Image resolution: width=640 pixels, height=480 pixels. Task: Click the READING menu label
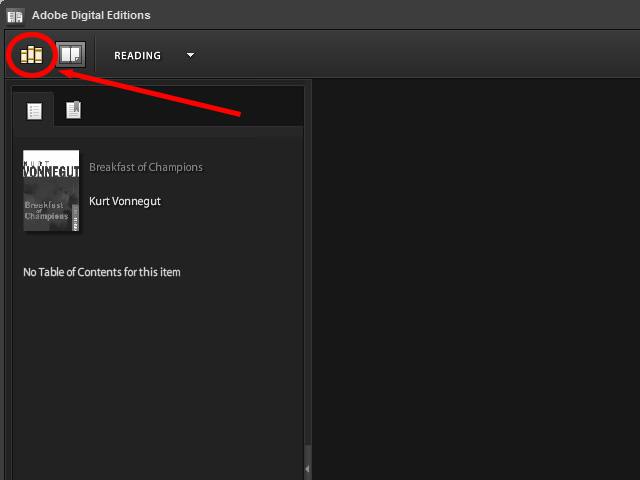pyautogui.click(x=138, y=56)
